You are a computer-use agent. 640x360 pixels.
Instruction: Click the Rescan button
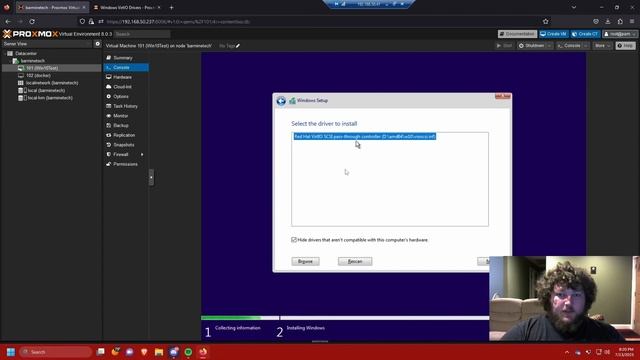click(x=355, y=261)
